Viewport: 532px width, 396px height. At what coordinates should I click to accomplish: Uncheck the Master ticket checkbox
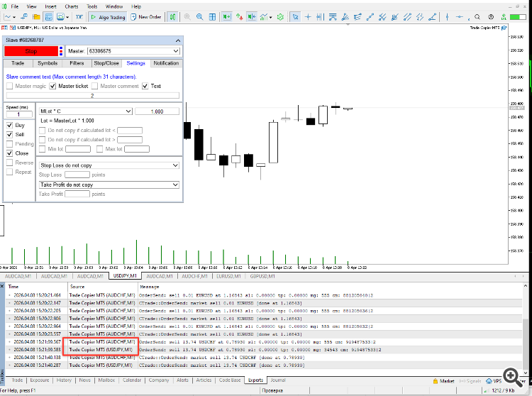pos(52,86)
